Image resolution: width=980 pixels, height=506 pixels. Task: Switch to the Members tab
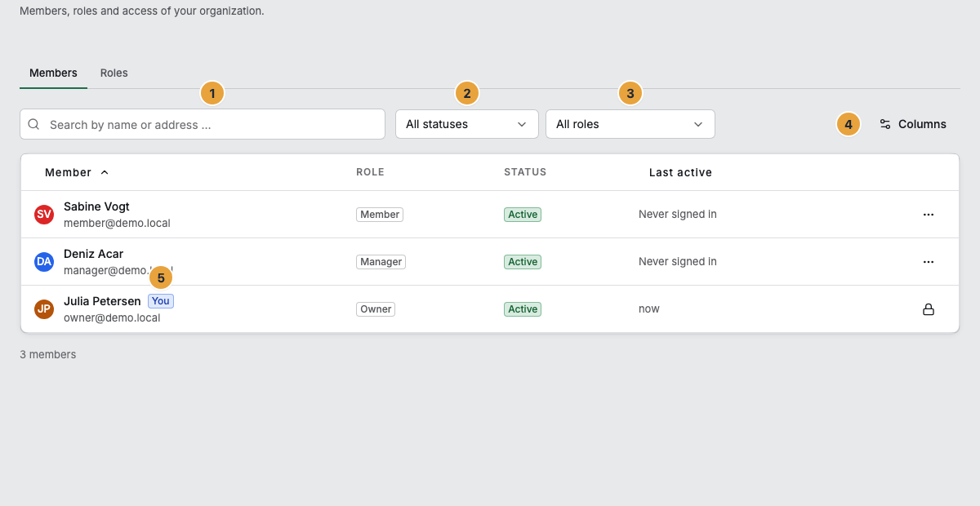pyautogui.click(x=53, y=73)
